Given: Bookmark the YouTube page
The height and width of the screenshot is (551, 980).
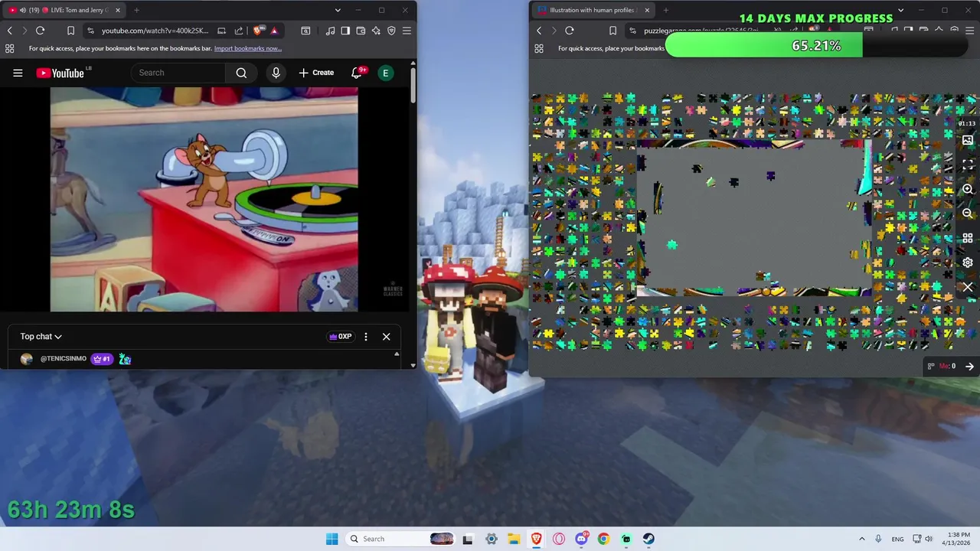Looking at the screenshot, I should coord(70,31).
